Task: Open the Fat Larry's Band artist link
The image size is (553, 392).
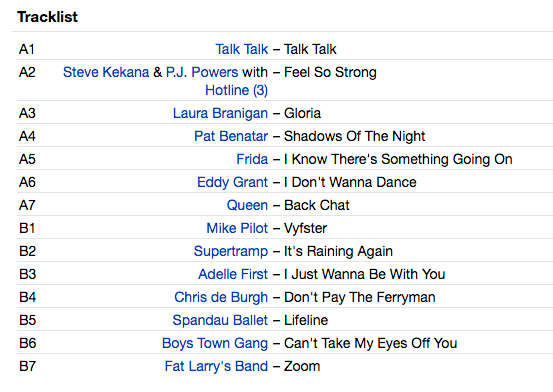Action: [216, 366]
